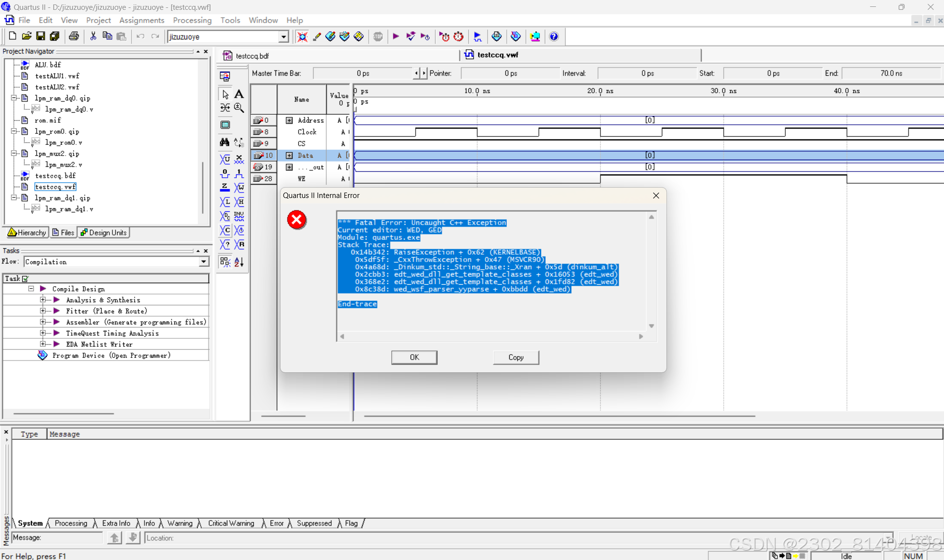Collapse lpm_ram_dq0.qip tree node
Screen dimensions: 944x560
pos(14,98)
